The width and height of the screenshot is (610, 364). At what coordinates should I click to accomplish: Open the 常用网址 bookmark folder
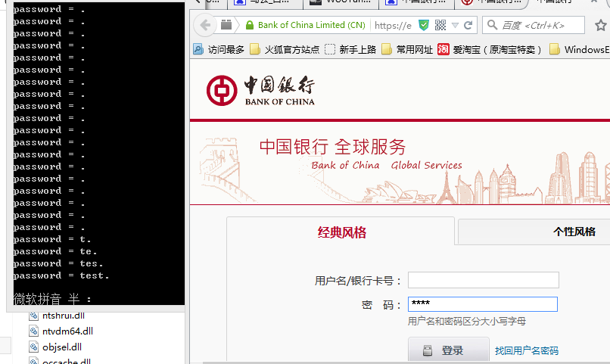(407, 49)
